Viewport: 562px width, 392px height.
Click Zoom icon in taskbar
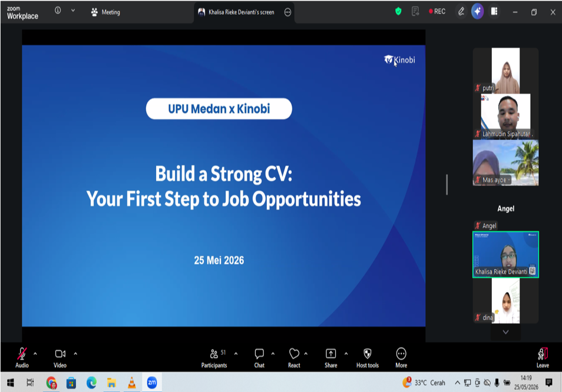tap(152, 383)
